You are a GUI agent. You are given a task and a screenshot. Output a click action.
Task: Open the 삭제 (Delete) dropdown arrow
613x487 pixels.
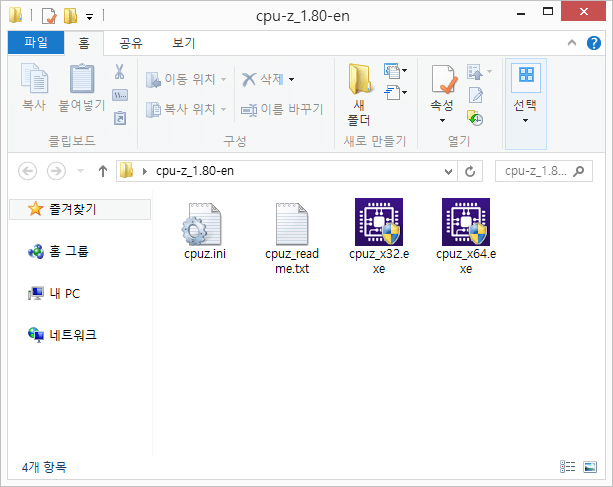(x=291, y=79)
